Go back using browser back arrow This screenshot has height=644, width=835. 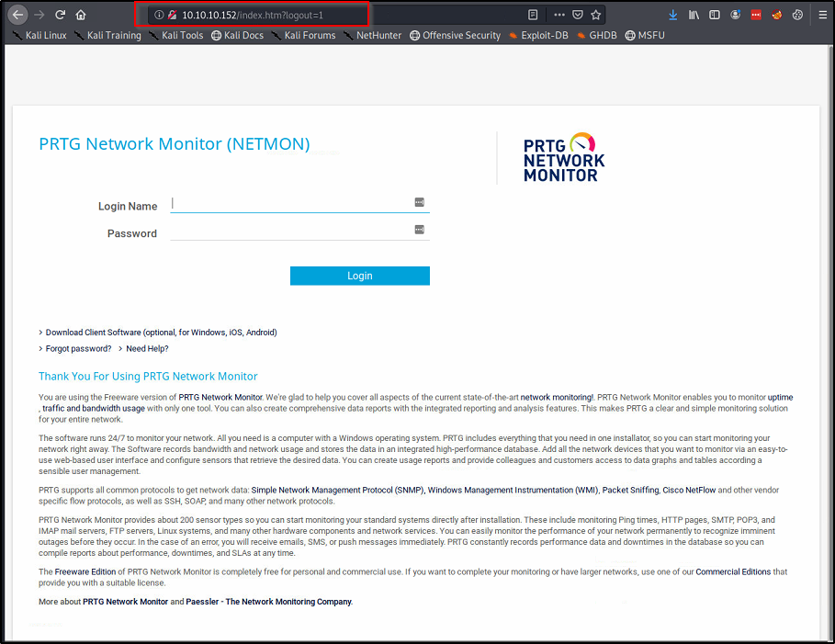pyautogui.click(x=18, y=15)
